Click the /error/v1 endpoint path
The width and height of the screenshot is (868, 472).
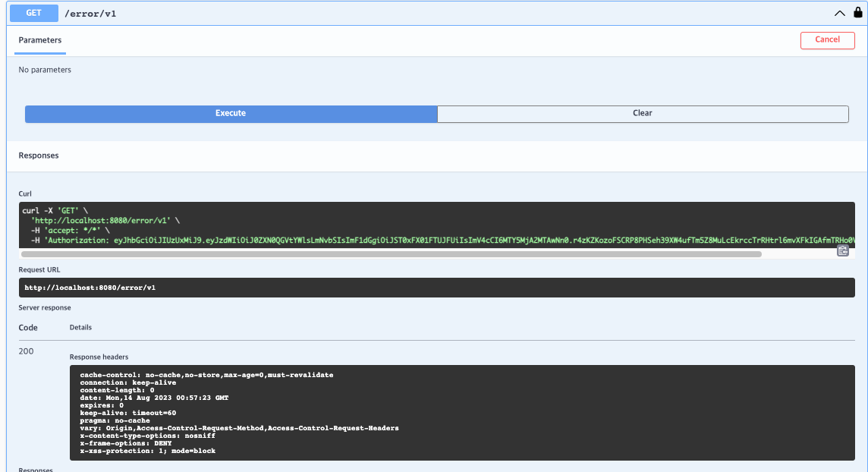[90, 14]
